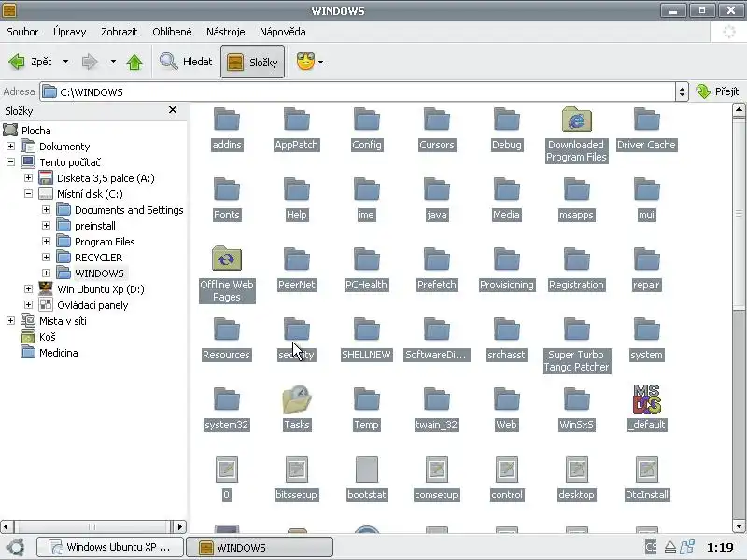Toggle the Složky folders pane button

tap(252, 62)
